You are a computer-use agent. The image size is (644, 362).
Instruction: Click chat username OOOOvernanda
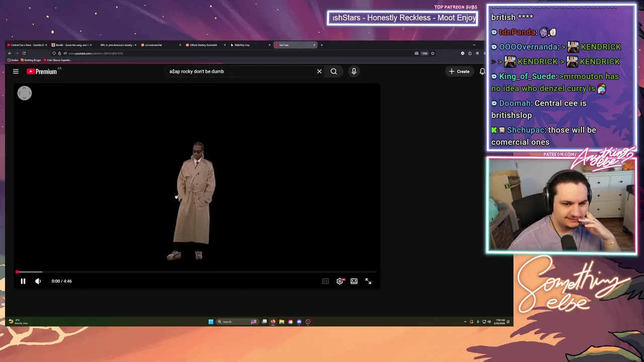point(529,47)
